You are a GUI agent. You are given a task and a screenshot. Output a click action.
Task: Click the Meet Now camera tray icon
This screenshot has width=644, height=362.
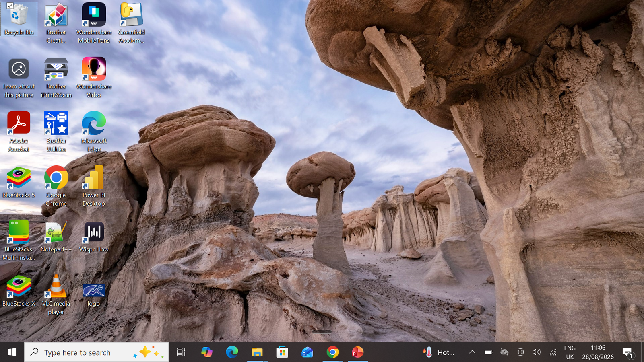[x=520, y=352]
